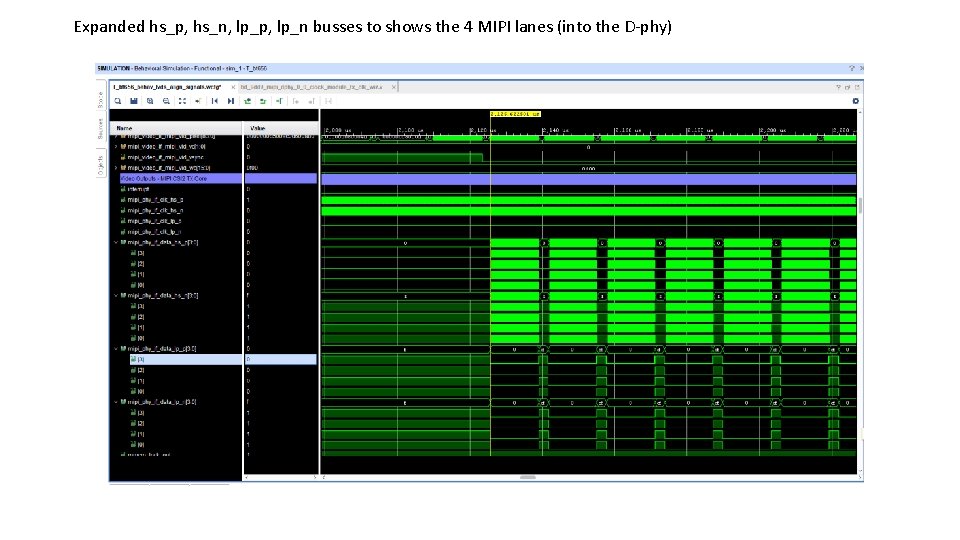
Task: Add a marker to the waveform
Action: coord(279,101)
